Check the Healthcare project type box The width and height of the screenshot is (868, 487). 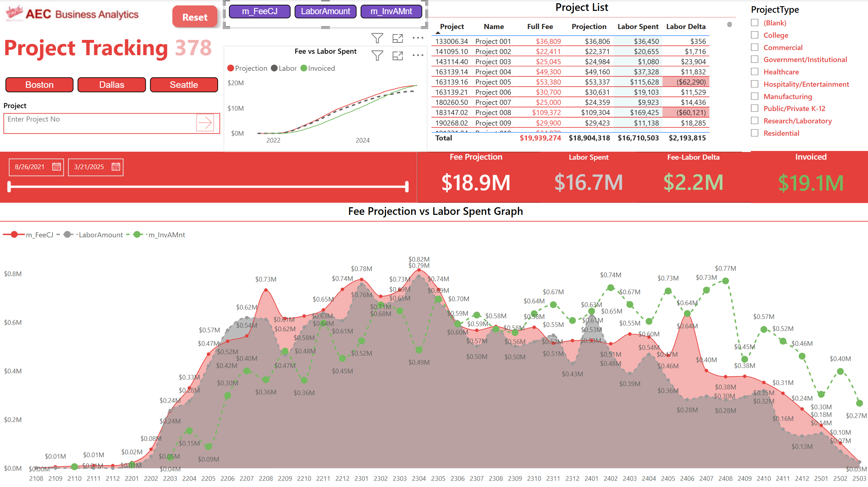coord(755,71)
